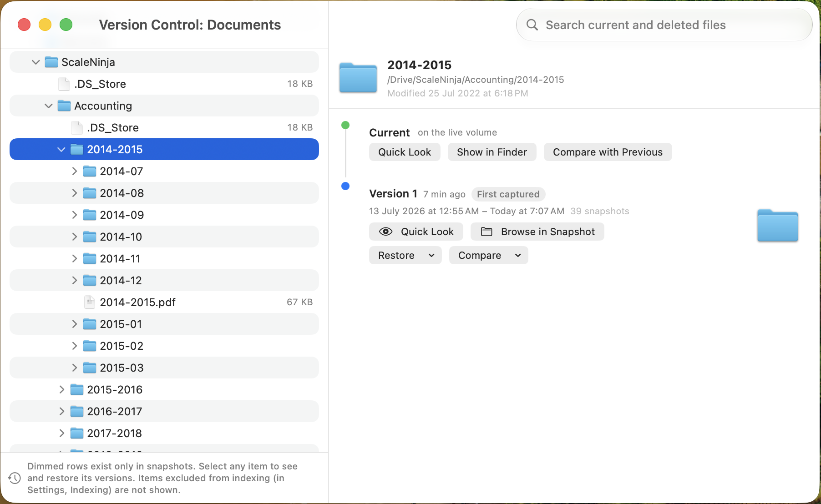Expand the 2015-01 folder
This screenshot has width=821, height=504.
point(74,324)
